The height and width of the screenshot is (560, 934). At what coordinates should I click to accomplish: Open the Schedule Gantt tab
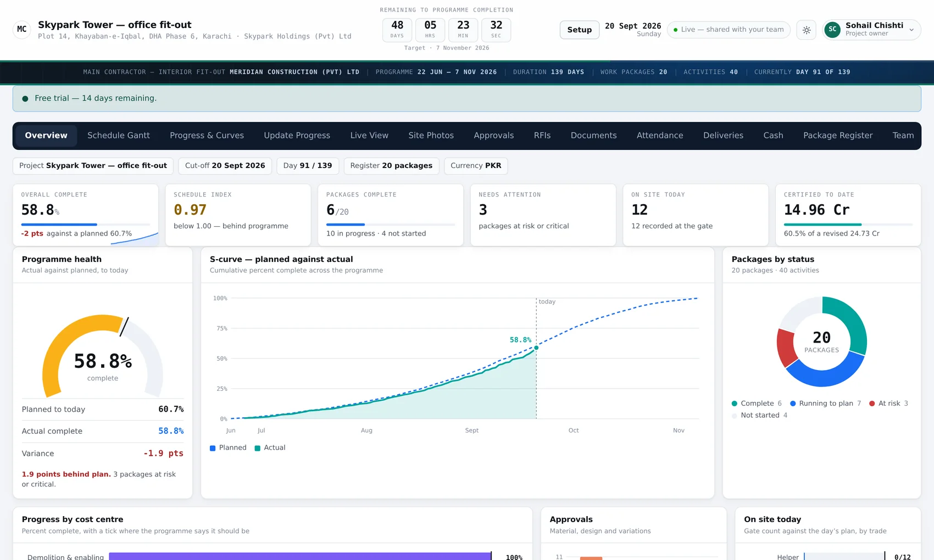pyautogui.click(x=119, y=136)
